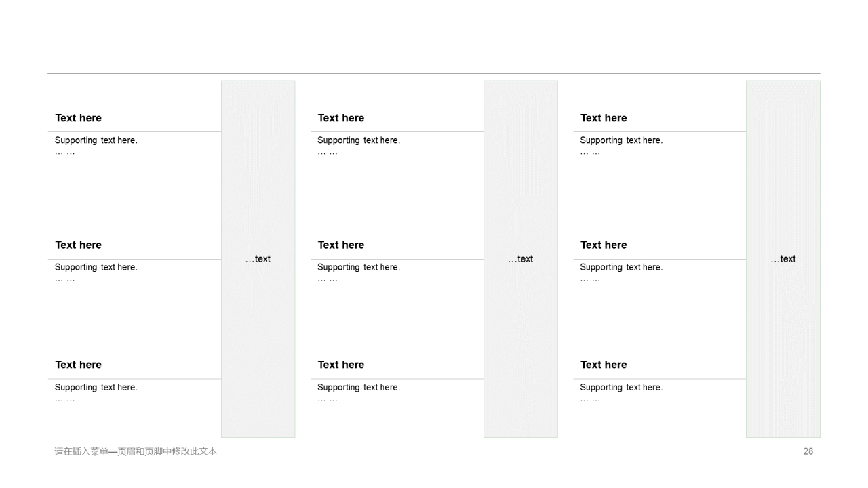This screenshot has width=868, height=488.
Task: Click bottom 'Text here' heading in left column
Action: click(79, 365)
